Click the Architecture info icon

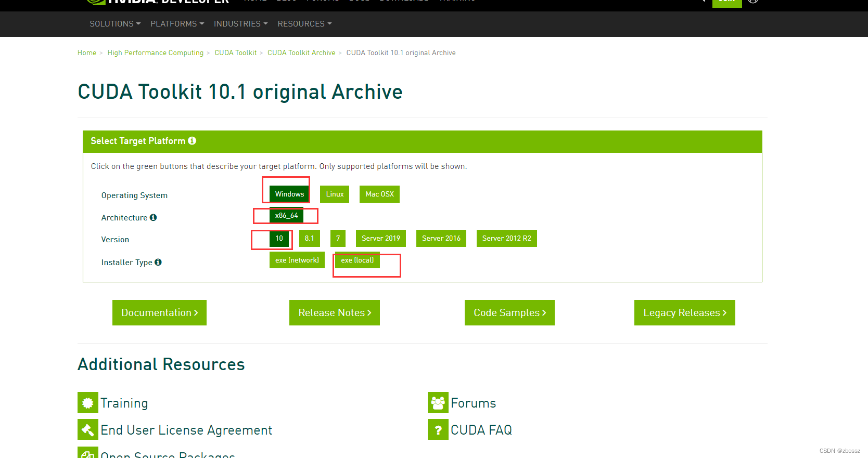click(x=153, y=217)
